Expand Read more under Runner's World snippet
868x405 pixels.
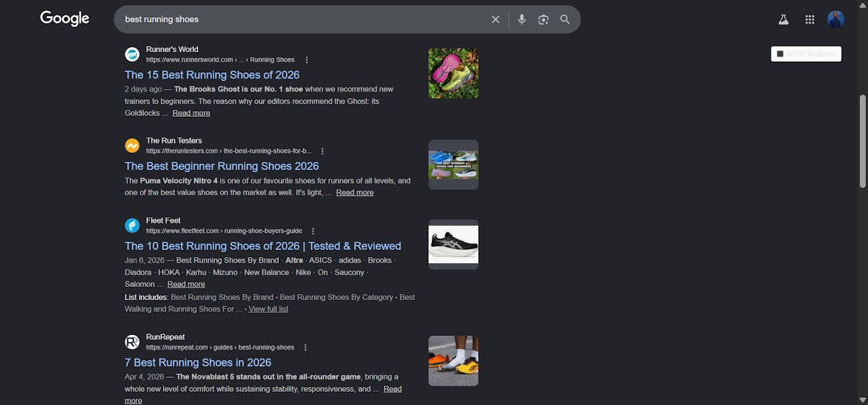pyautogui.click(x=191, y=113)
